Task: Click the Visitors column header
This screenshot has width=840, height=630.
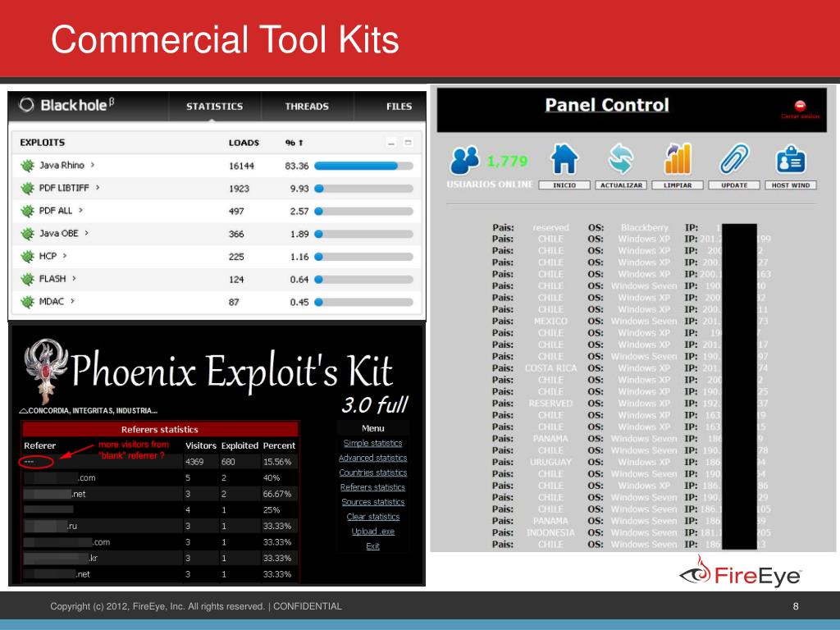Action: (201, 445)
